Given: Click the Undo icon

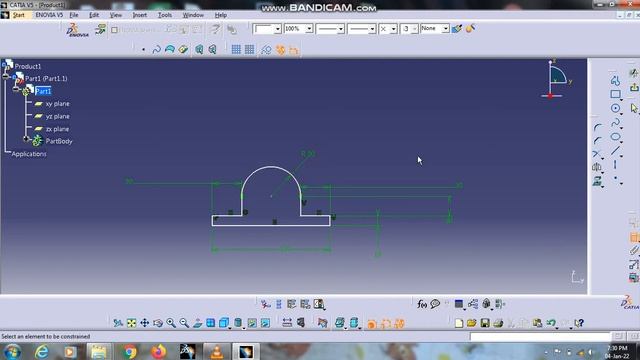Looking at the screenshot, I should (x=551, y=323).
